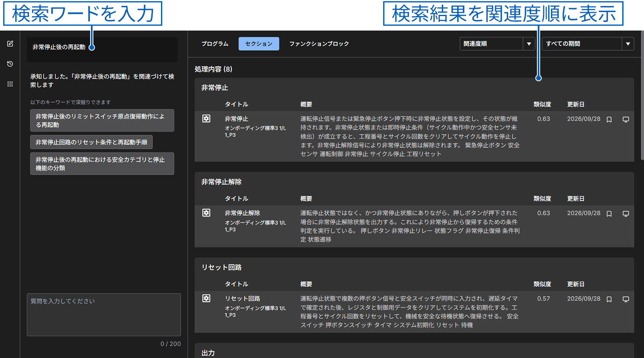Open the すべての期間 period dropdown
The width and height of the screenshot is (644, 358).
(x=588, y=44)
